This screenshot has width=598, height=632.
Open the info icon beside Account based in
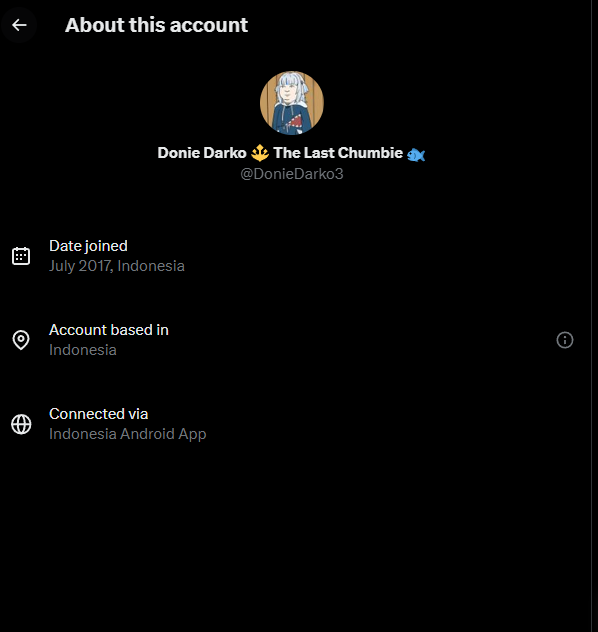tap(565, 340)
